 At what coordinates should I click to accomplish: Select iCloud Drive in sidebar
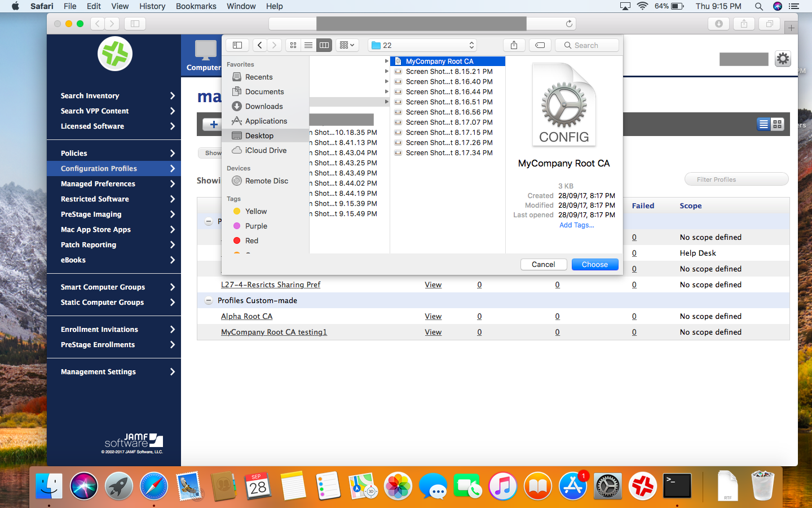coord(266,150)
